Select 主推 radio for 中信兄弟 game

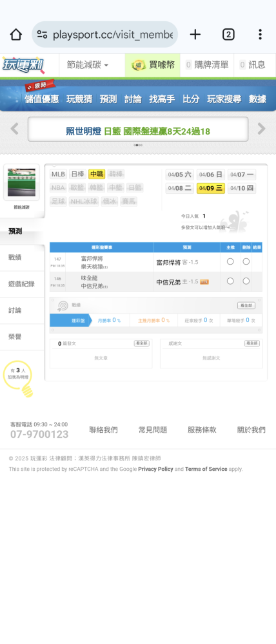coord(230,281)
